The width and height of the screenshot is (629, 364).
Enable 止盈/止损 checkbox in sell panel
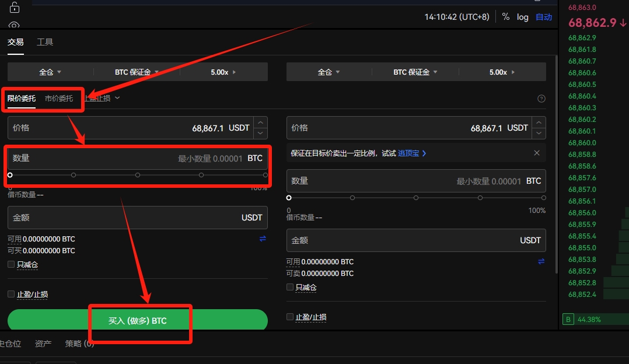[x=290, y=317]
